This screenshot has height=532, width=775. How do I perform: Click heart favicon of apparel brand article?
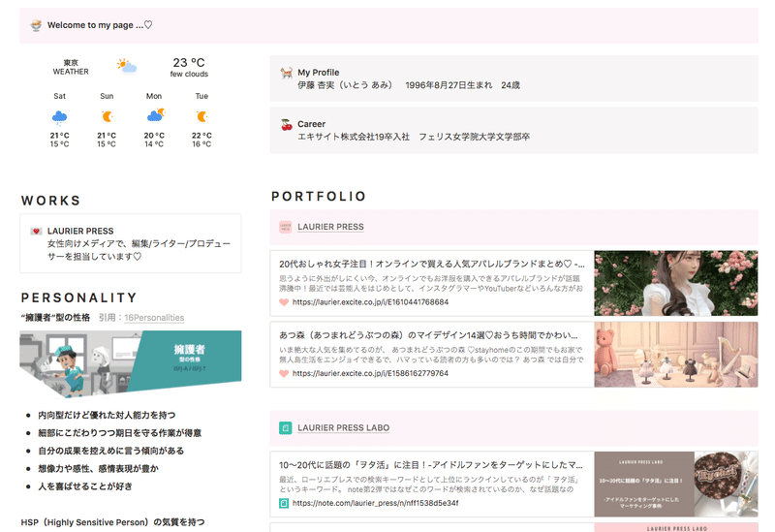coord(284,302)
